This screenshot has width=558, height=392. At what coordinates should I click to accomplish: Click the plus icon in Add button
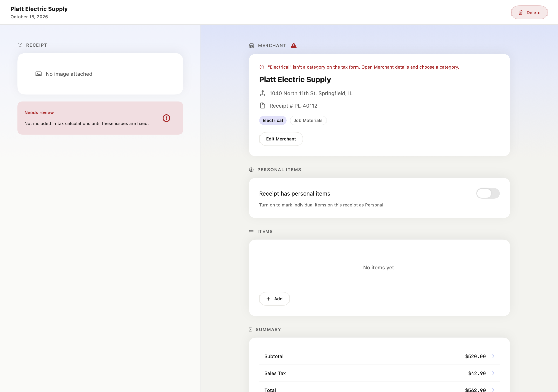coord(268,299)
